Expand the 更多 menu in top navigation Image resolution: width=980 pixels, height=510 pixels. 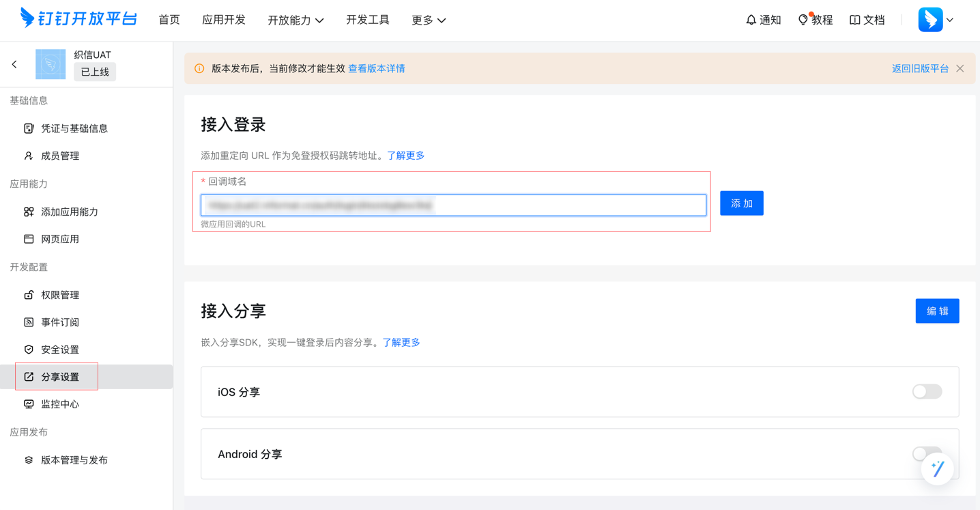(x=429, y=20)
